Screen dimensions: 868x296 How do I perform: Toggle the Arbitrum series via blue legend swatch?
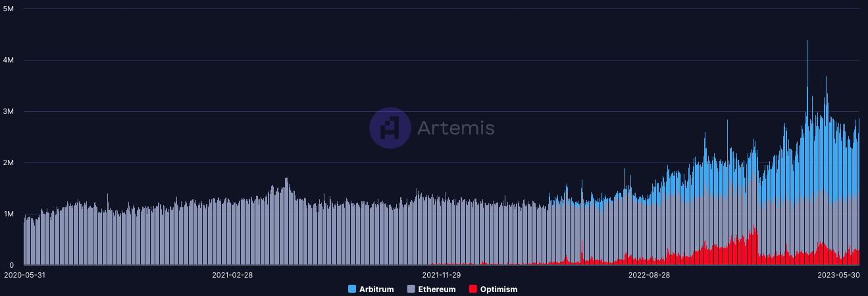[x=352, y=289]
